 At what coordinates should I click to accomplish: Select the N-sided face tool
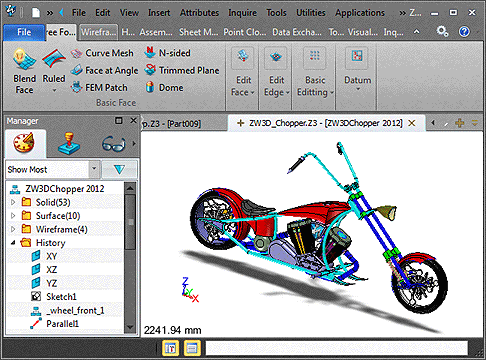167,53
